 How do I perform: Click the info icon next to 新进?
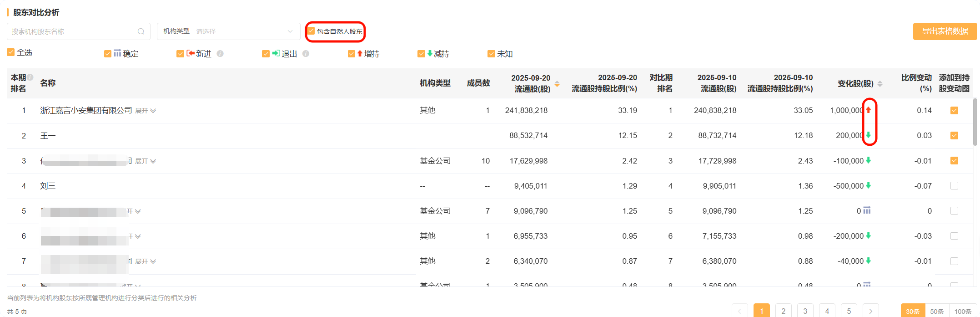(x=220, y=54)
